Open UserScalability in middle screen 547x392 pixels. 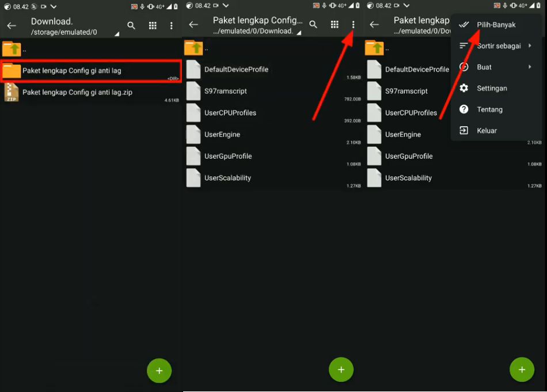[x=273, y=178]
